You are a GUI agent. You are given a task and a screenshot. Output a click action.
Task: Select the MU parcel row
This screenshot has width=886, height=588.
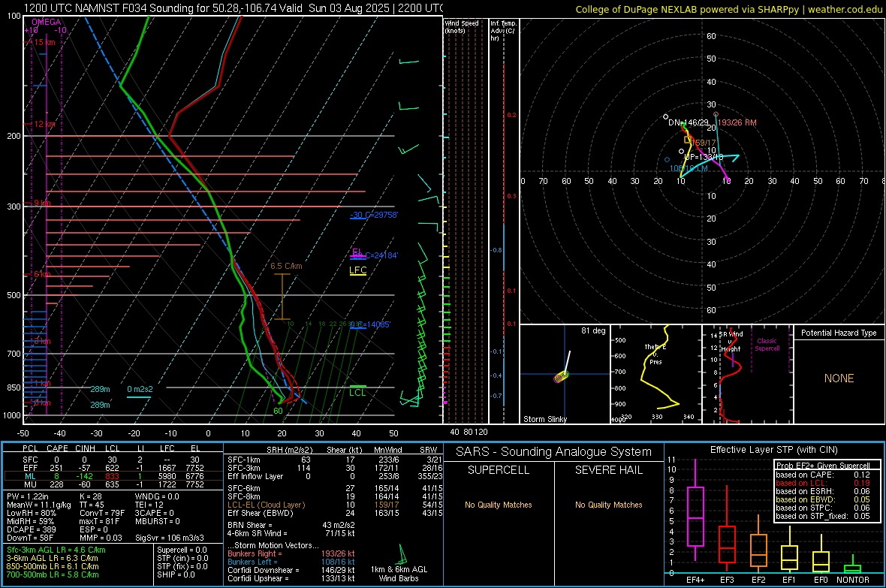[x=113, y=484]
